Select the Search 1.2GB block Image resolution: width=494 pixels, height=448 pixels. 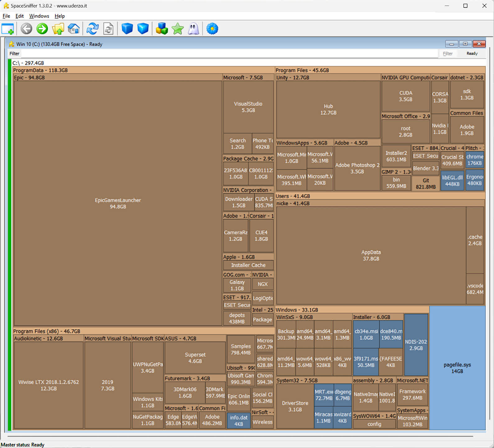coord(238,144)
